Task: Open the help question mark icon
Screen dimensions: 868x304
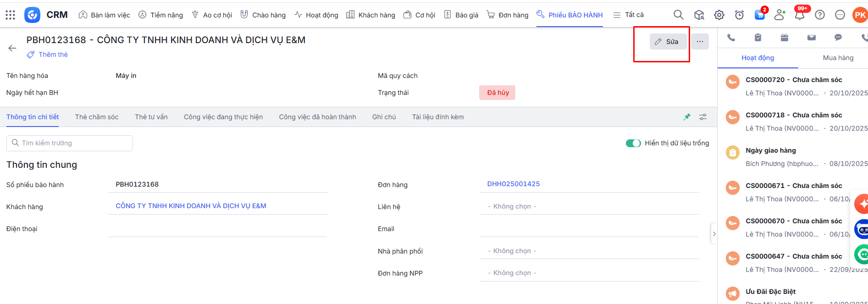Action: point(819,15)
